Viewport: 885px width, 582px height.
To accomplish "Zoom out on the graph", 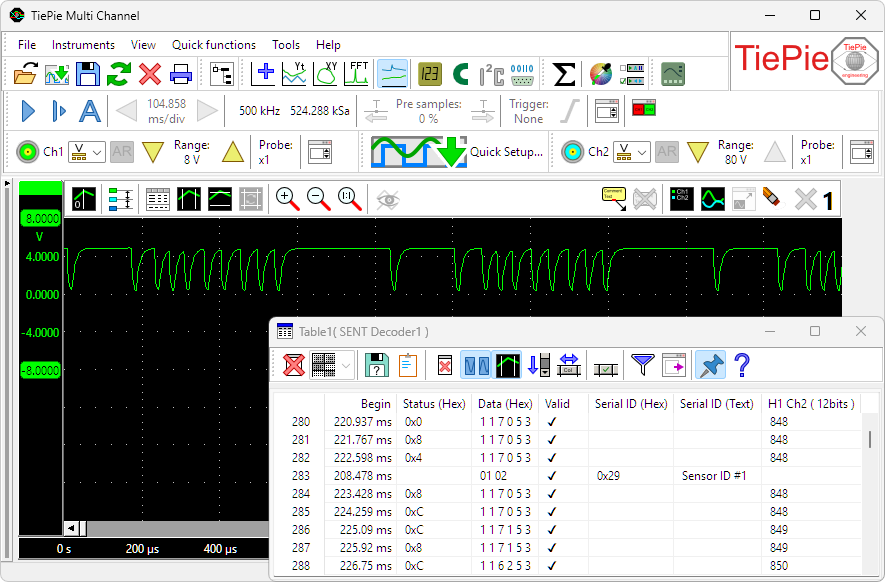I will click(x=318, y=199).
